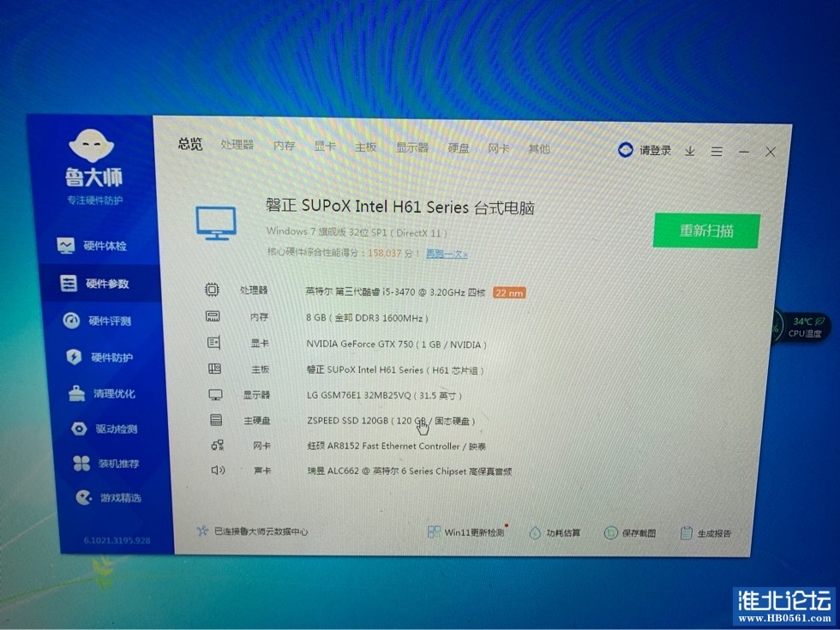Open 功耗估算 power estimate

click(555, 532)
